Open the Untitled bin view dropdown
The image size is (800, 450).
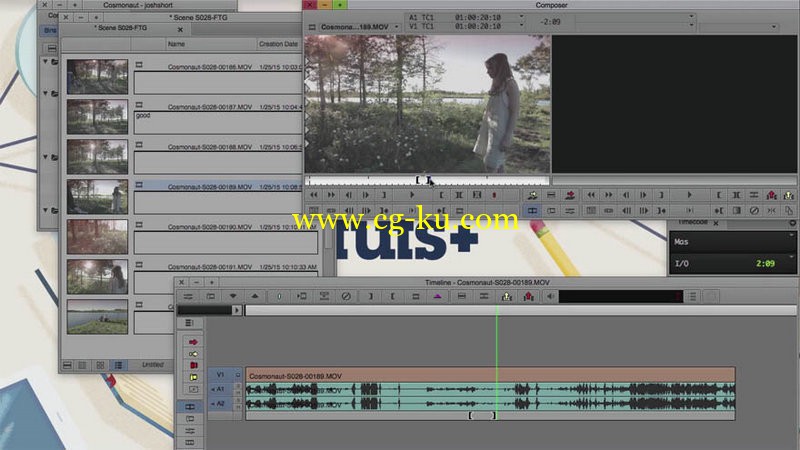coord(153,365)
